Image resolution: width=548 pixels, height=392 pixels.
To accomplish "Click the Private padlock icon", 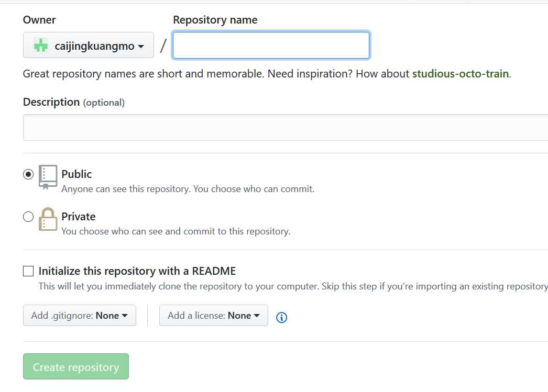I will 48,219.
